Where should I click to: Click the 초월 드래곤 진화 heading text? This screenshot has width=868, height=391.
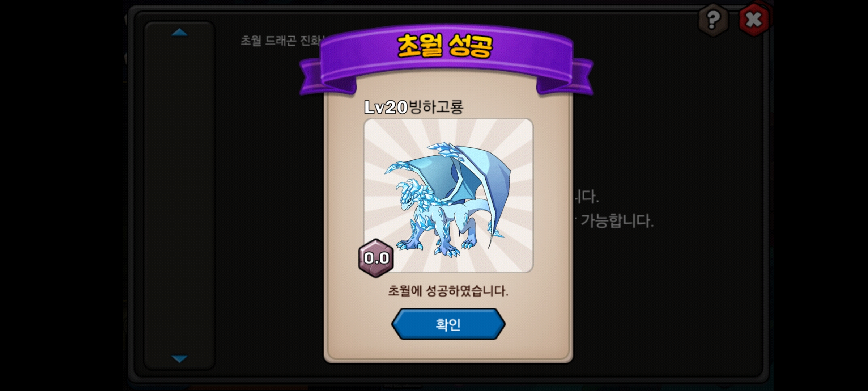tap(281, 41)
